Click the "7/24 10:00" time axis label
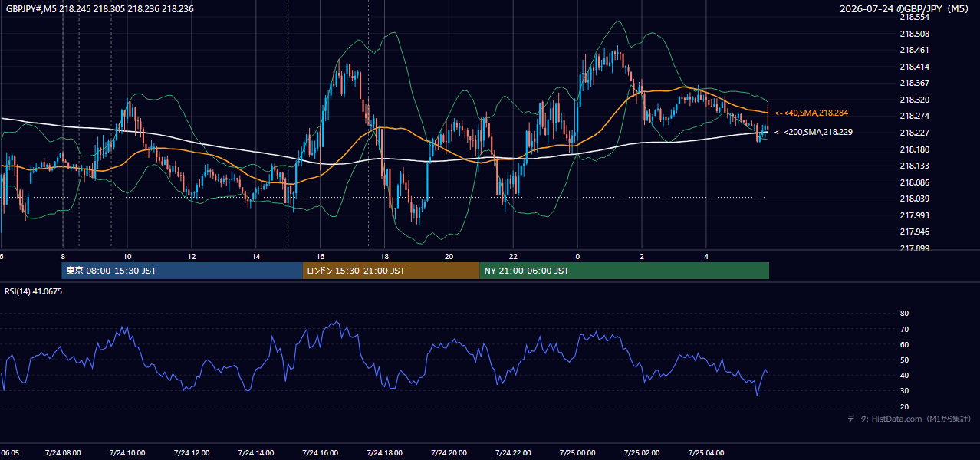This screenshot has height=460, width=980. (127, 452)
